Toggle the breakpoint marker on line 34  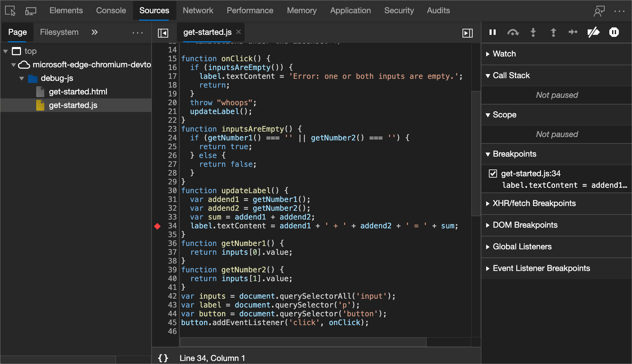coord(157,226)
